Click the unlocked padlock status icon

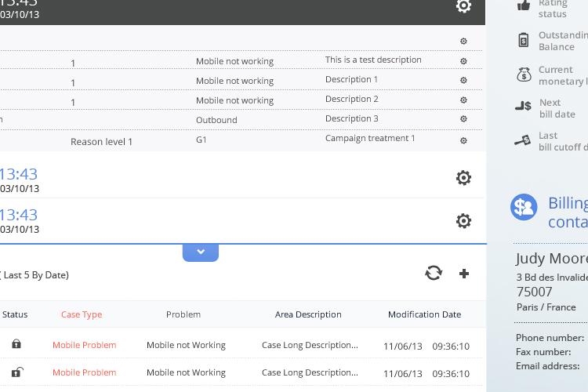(17, 372)
